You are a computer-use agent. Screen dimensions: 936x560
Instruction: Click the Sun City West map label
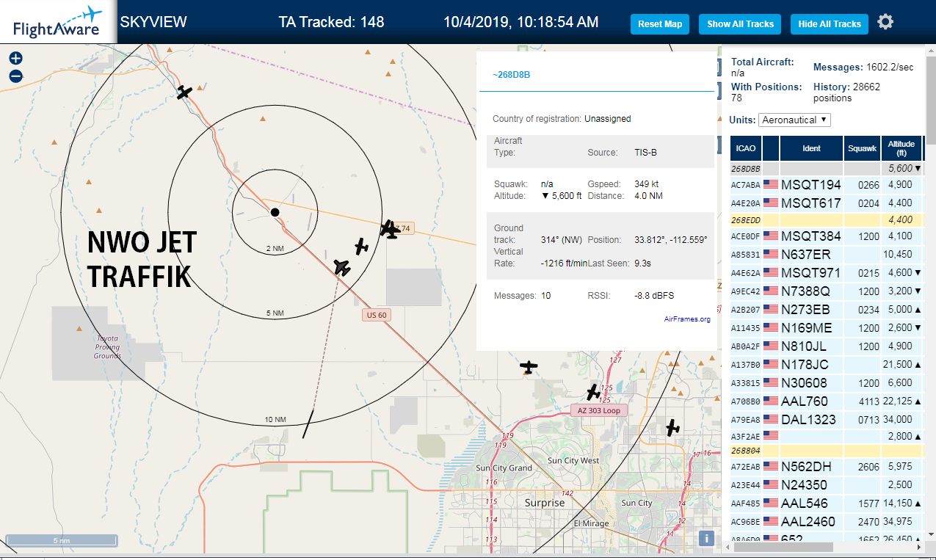coord(574,461)
